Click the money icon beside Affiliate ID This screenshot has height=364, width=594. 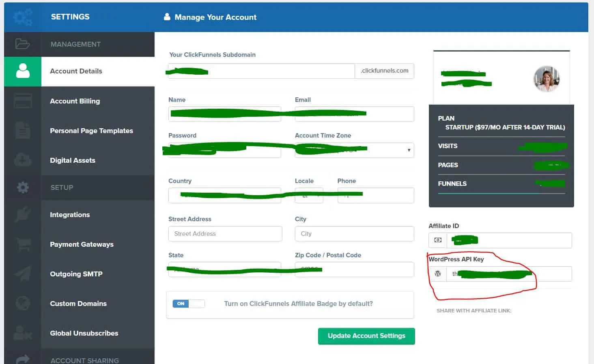point(438,240)
